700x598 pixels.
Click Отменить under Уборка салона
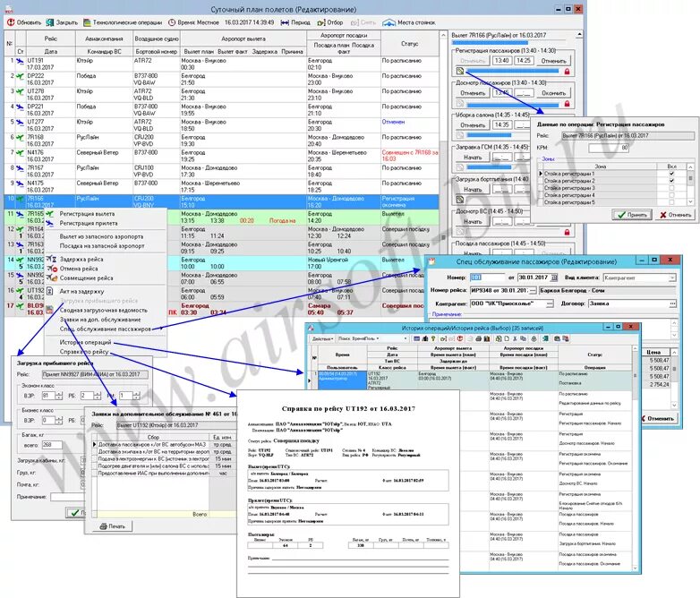(473, 125)
